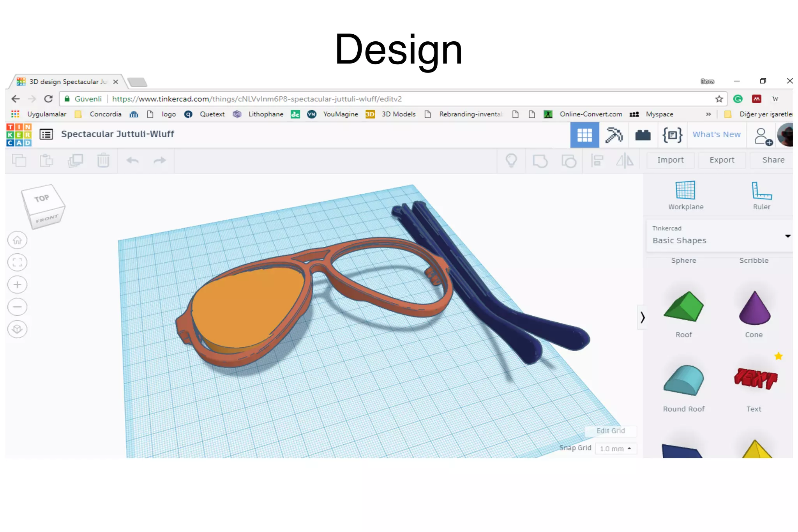Click the Export button
The image size is (798, 532).
tap(722, 160)
